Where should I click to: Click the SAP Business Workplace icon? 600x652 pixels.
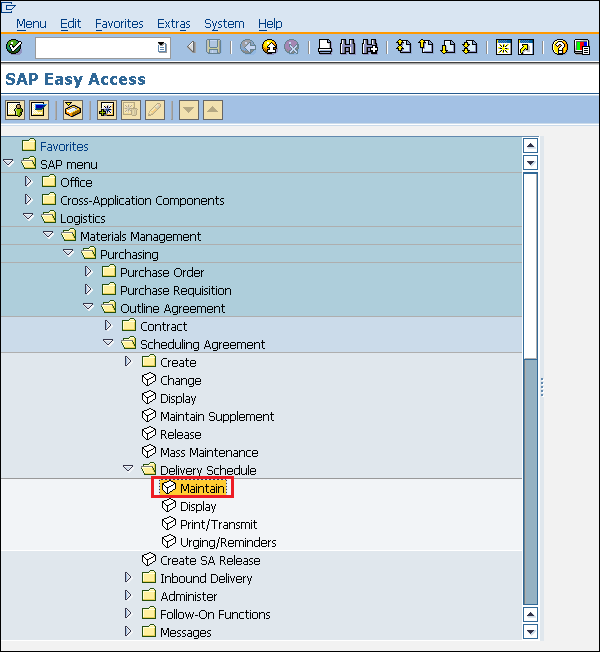73,110
